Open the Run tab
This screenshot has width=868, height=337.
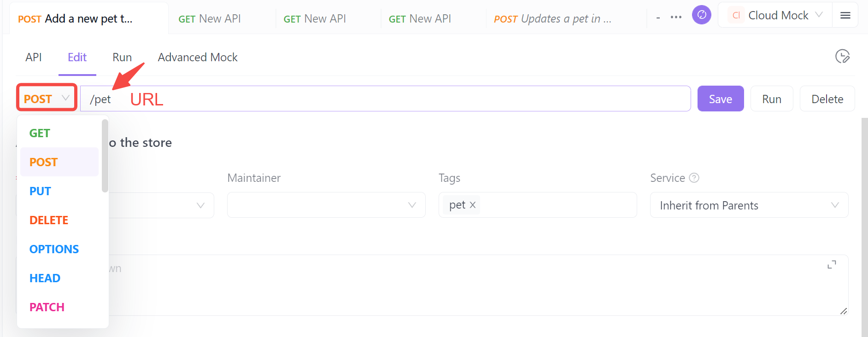[122, 57]
